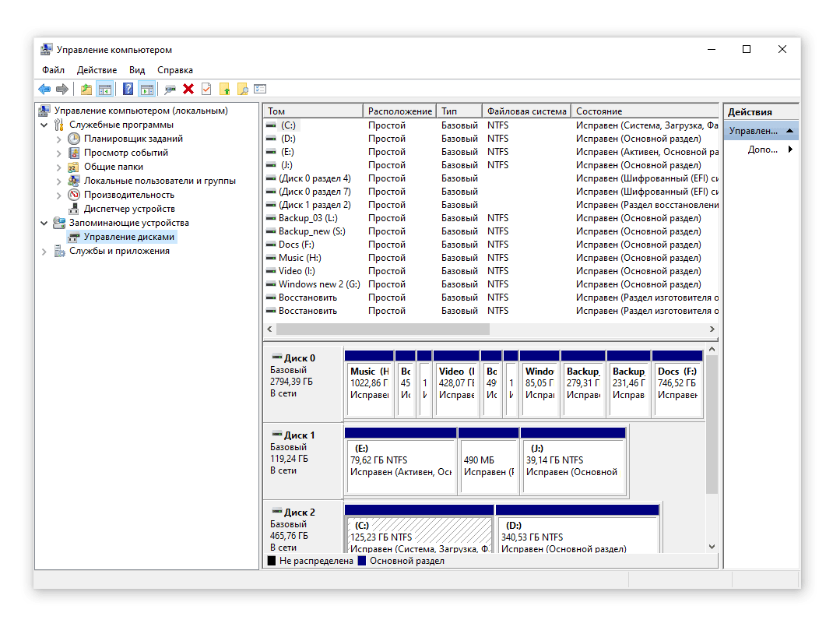The height and width of the screenshot is (627, 840).
Task: Click the drive icon next to Docs (F:)
Action: coord(271,245)
